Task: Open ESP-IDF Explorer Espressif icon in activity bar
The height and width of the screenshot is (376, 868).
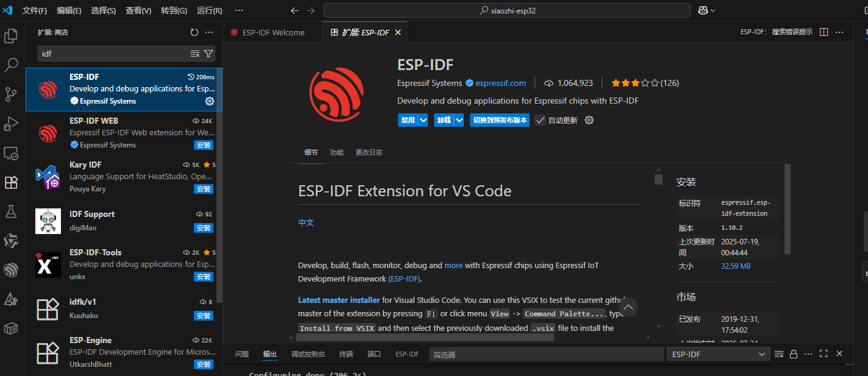Action: [11, 270]
